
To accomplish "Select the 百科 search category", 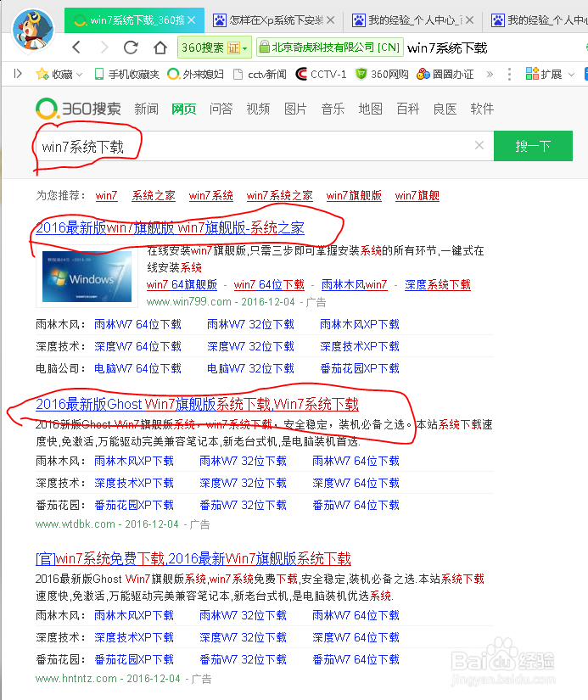I will pos(407,109).
